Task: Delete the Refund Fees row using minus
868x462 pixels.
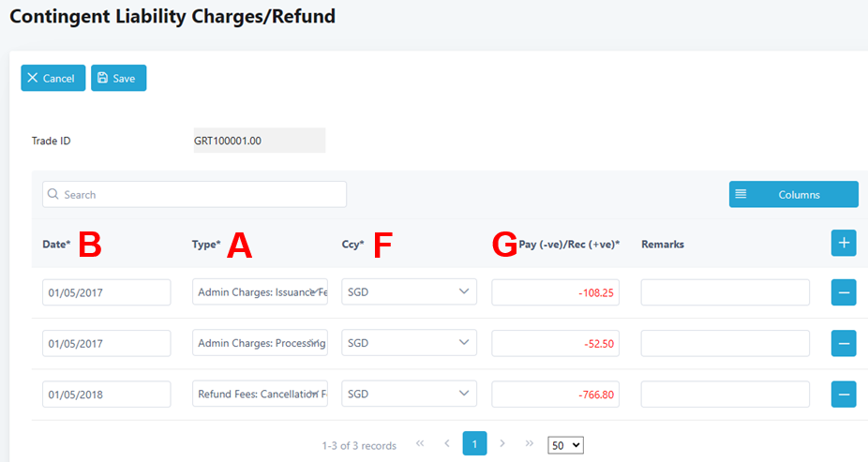Action: [844, 395]
